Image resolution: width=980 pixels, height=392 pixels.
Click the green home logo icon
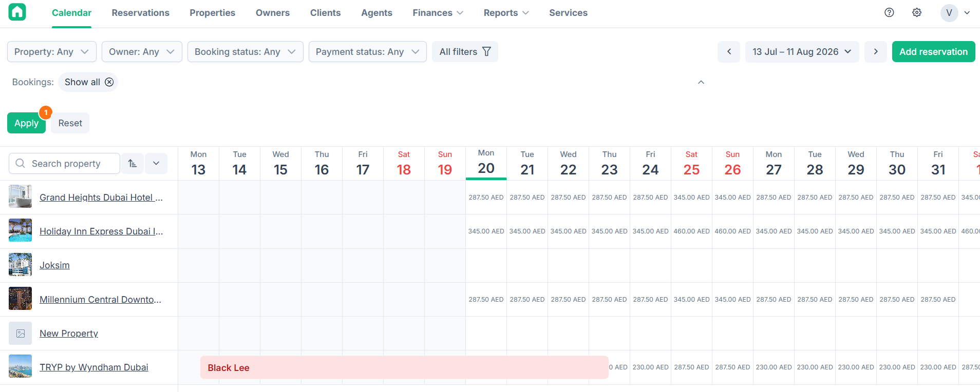pyautogui.click(x=17, y=12)
